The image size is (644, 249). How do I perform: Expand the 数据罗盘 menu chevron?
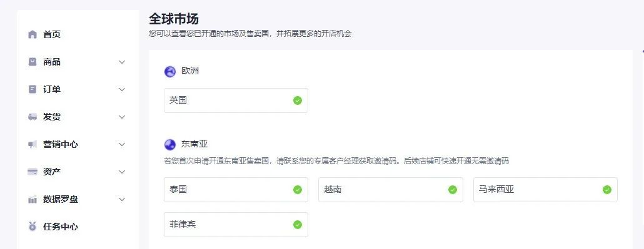[x=122, y=199]
